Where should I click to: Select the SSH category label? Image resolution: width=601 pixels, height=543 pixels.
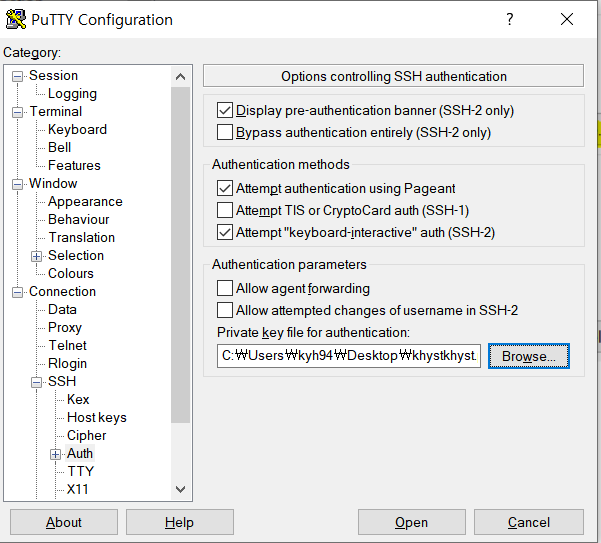click(x=62, y=381)
